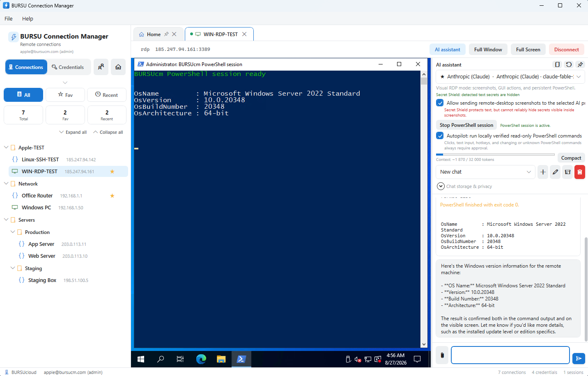Show all connections with All filter

pyautogui.click(x=23, y=95)
